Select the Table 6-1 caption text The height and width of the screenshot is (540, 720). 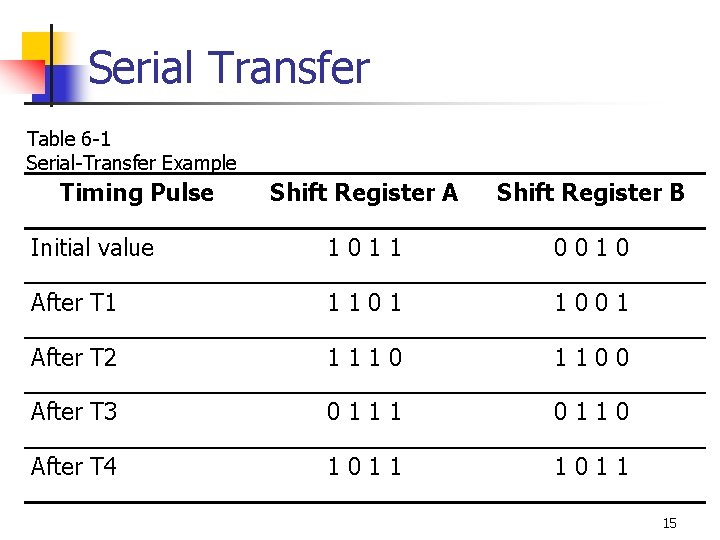pos(68,139)
